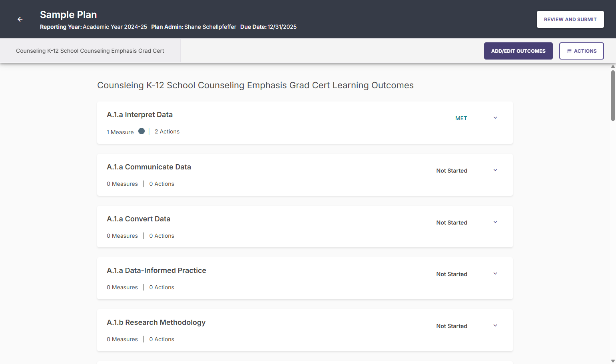Click Plan Admin Shane Schellpfeffer text
This screenshot has height=364, width=616.
click(x=193, y=27)
